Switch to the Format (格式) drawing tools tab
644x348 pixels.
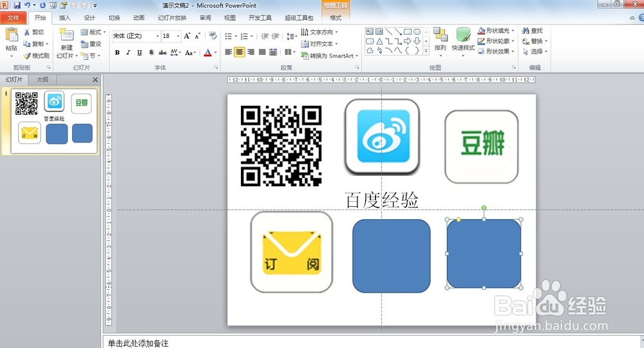[x=336, y=17]
